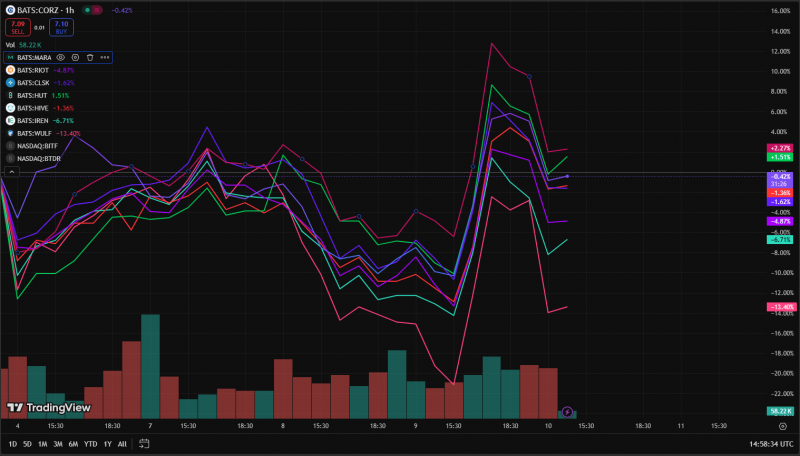Toggle visibility eye icon for BATS:MARA
The width and height of the screenshot is (800, 456).
tap(60, 58)
